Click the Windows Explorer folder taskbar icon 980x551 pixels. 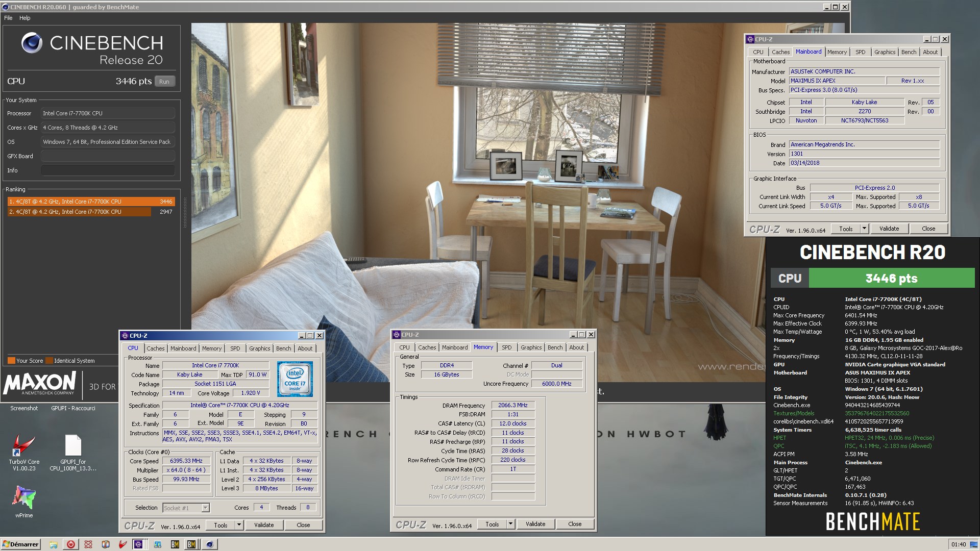coord(54,544)
